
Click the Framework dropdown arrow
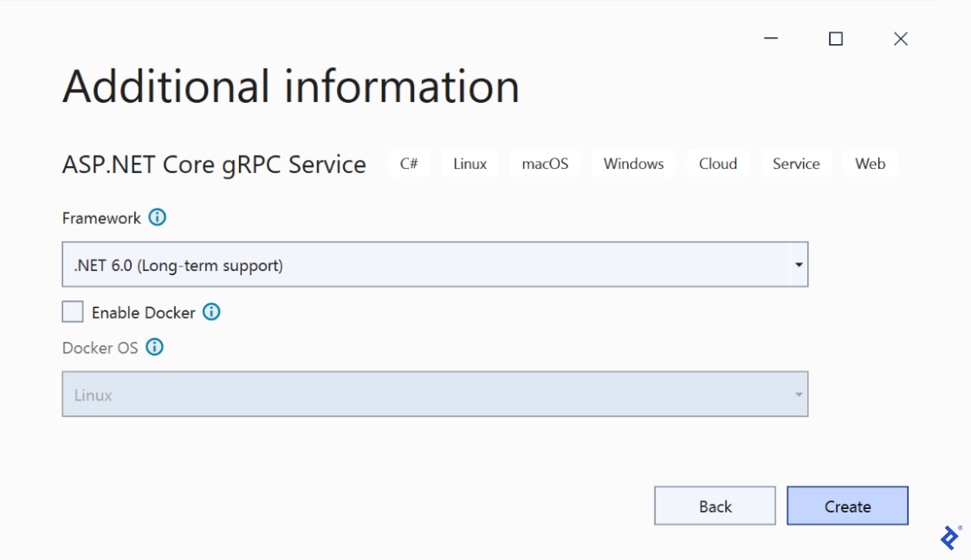pyautogui.click(x=799, y=264)
